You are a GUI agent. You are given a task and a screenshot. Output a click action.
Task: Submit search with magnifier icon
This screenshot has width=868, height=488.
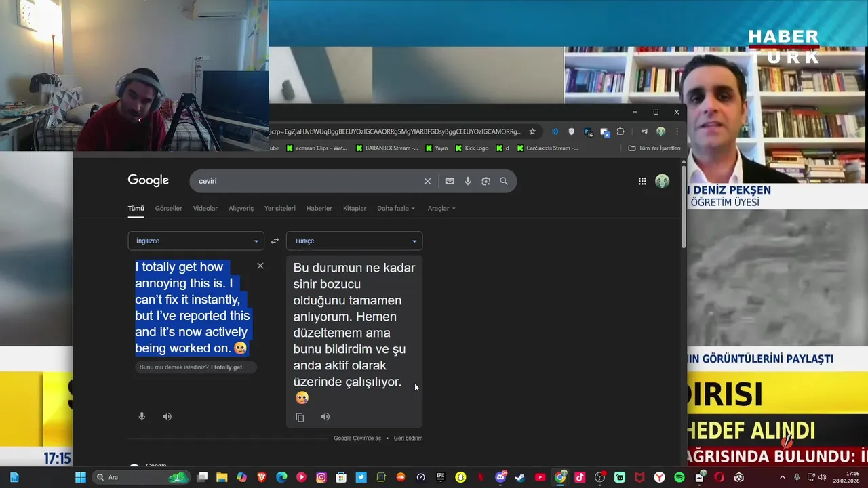[x=504, y=181]
